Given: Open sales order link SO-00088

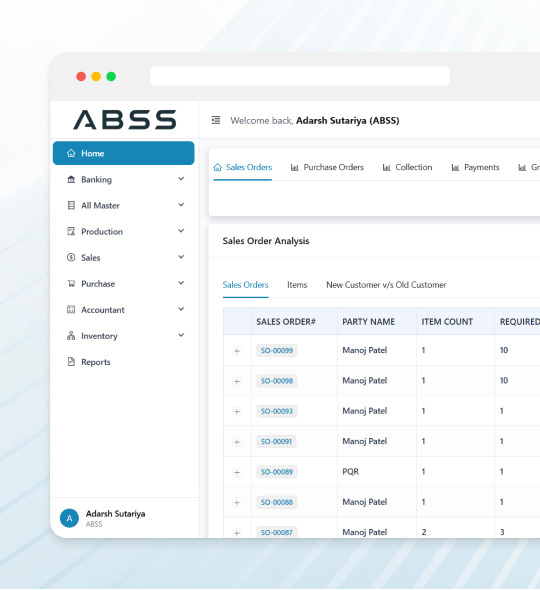Looking at the screenshot, I should (x=277, y=502).
